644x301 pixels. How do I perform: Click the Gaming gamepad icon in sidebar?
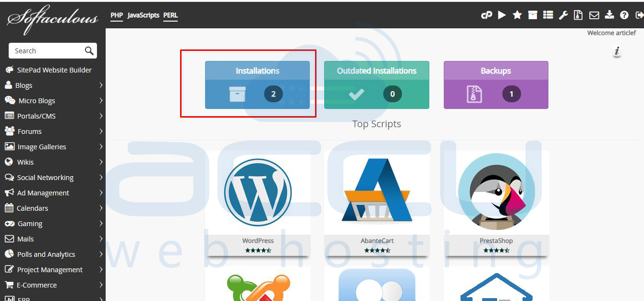click(9, 224)
